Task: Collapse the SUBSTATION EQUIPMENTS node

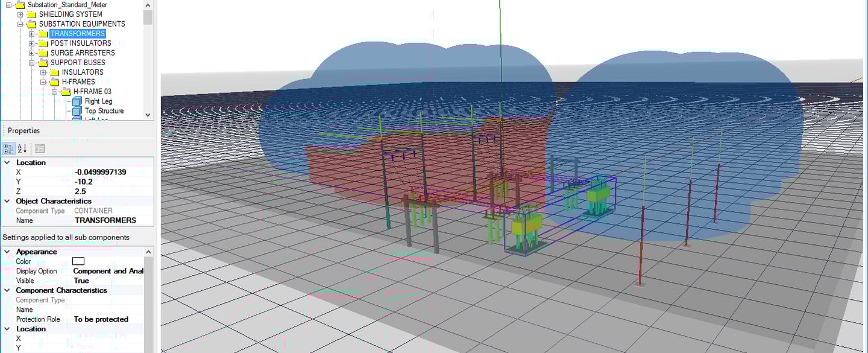Action: click(20, 24)
